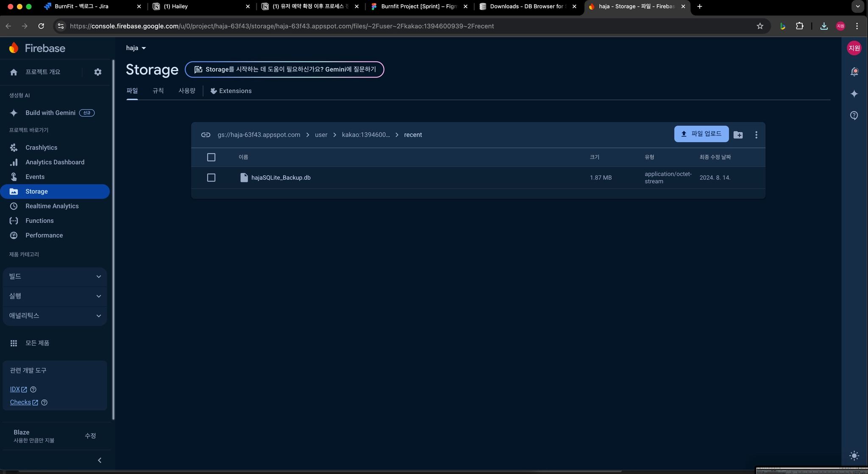This screenshot has height=474, width=868.
Task: Check the select-all files checkbox
Action: pos(211,157)
